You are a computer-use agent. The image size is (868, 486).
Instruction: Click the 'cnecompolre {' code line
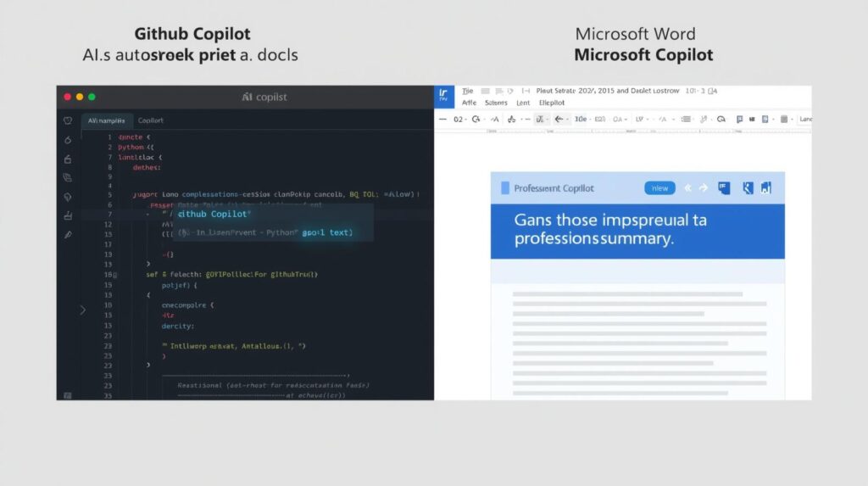[x=187, y=305]
